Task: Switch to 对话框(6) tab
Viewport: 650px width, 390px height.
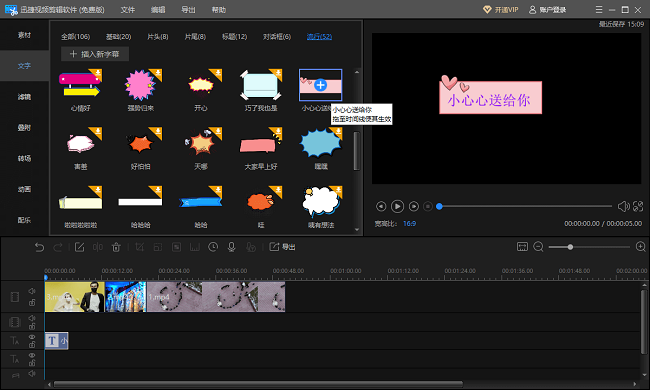Action: coord(277,36)
